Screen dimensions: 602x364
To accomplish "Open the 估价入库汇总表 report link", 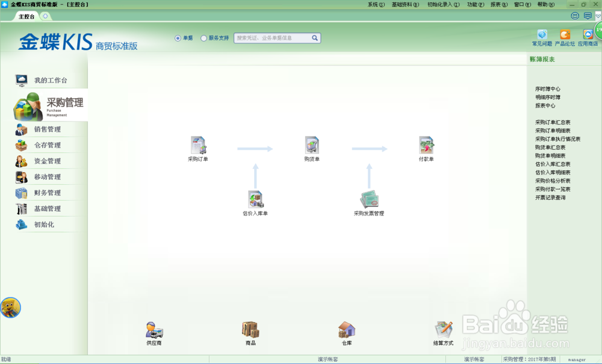I will 553,164.
